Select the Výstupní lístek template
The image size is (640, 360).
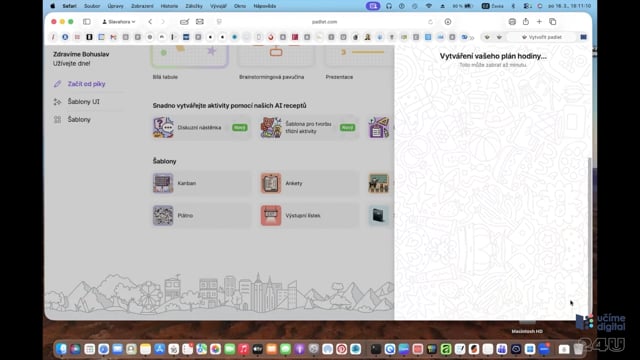[x=309, y=215]
